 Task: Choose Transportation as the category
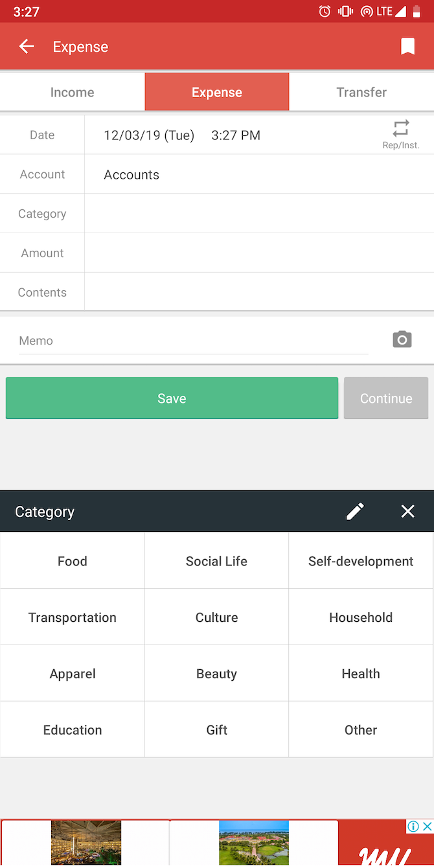coord(72,617)
